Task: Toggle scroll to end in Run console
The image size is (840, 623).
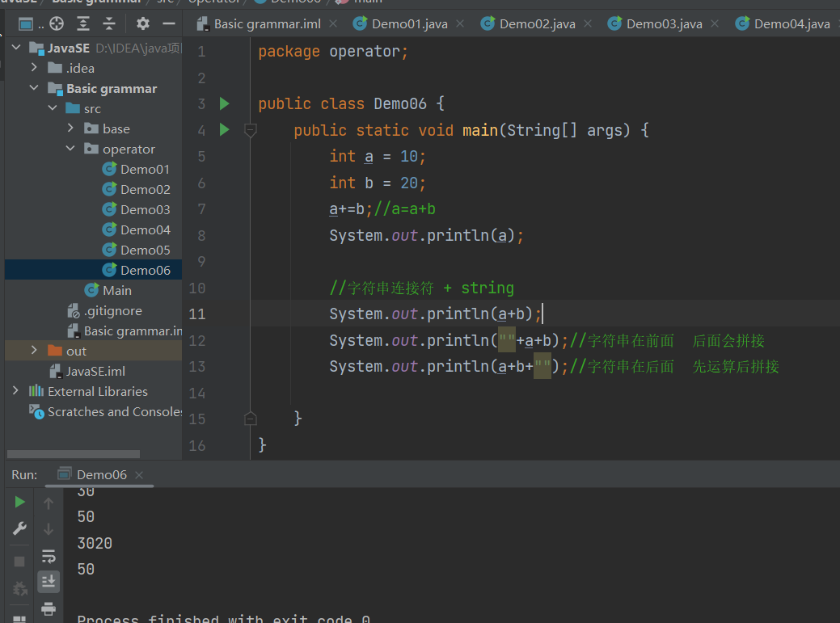Action: 49,581
